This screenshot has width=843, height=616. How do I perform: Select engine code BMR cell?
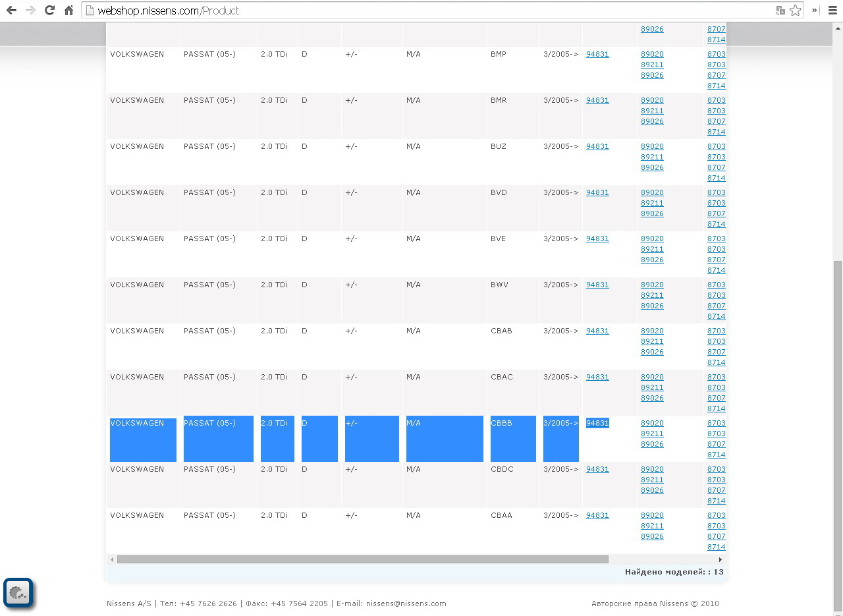tap(499, 100)
